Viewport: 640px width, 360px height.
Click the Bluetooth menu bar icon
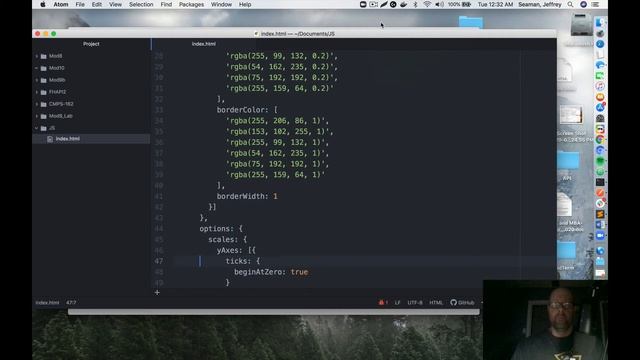pyautogui.click(x=415, y=4)
